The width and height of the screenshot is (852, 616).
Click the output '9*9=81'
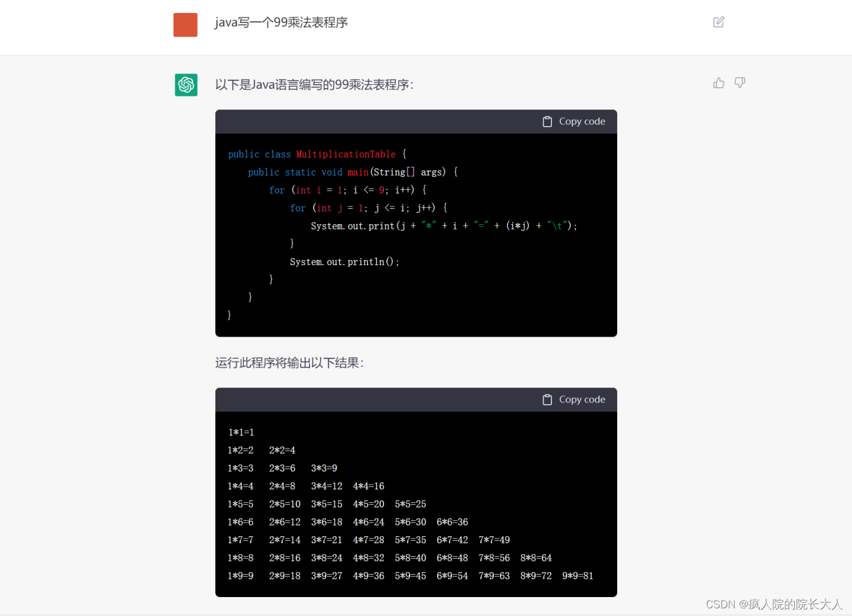577,576
